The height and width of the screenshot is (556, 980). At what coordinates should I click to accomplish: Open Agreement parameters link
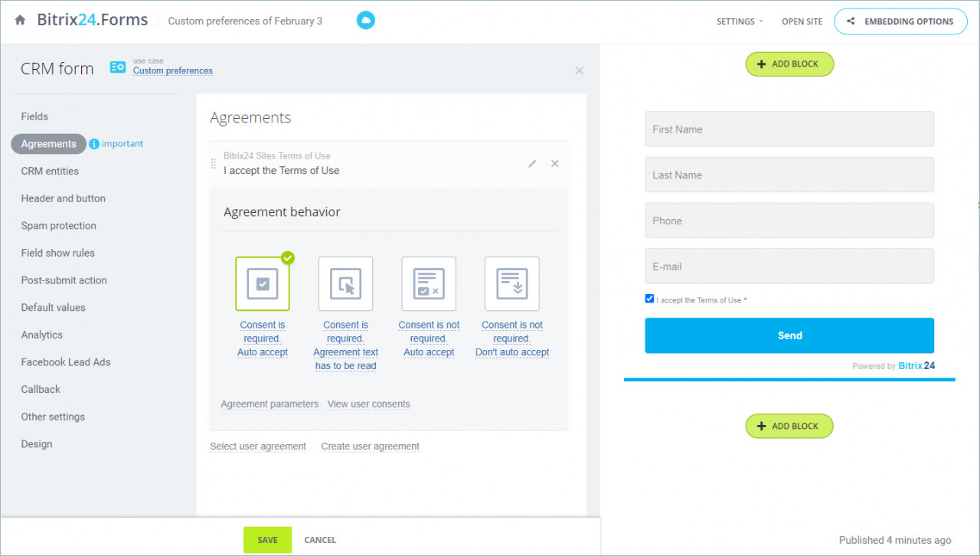(x=269, y=404)
